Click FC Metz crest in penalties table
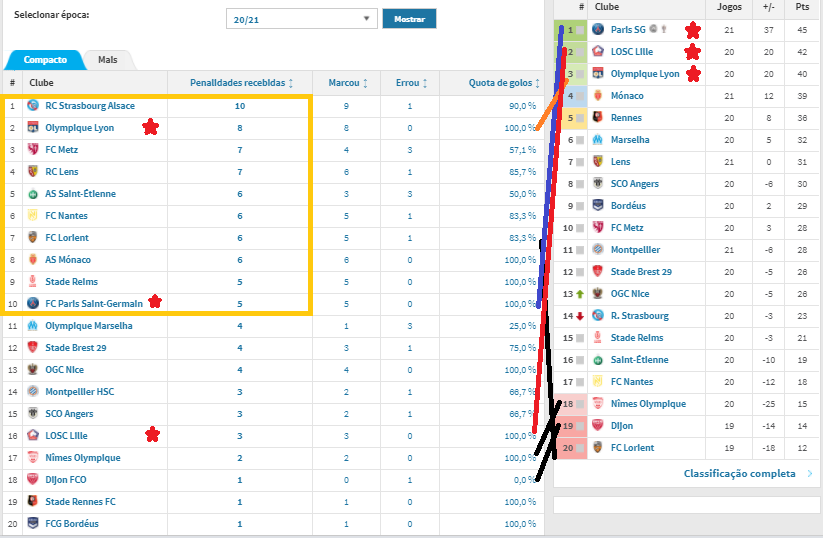Screen dimensions: 823x538 pyautogui.click(x=33, y=150)
